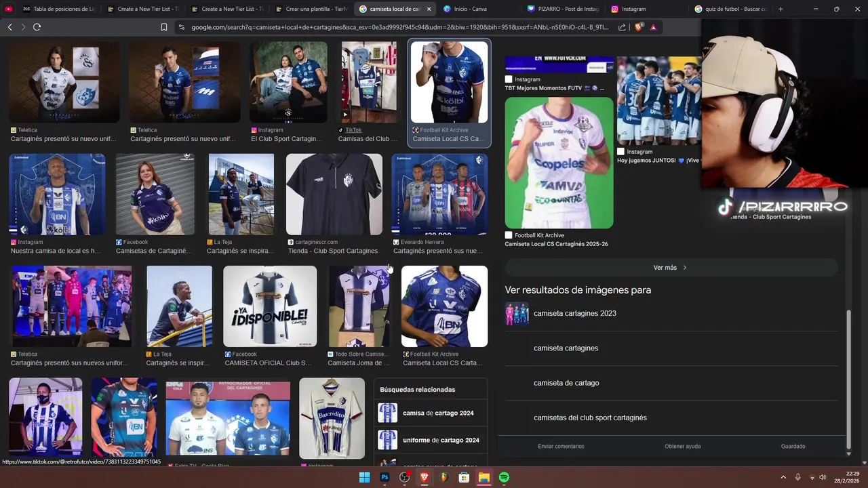Switch to the pinned YouTube tab

[x=9, y=9]
